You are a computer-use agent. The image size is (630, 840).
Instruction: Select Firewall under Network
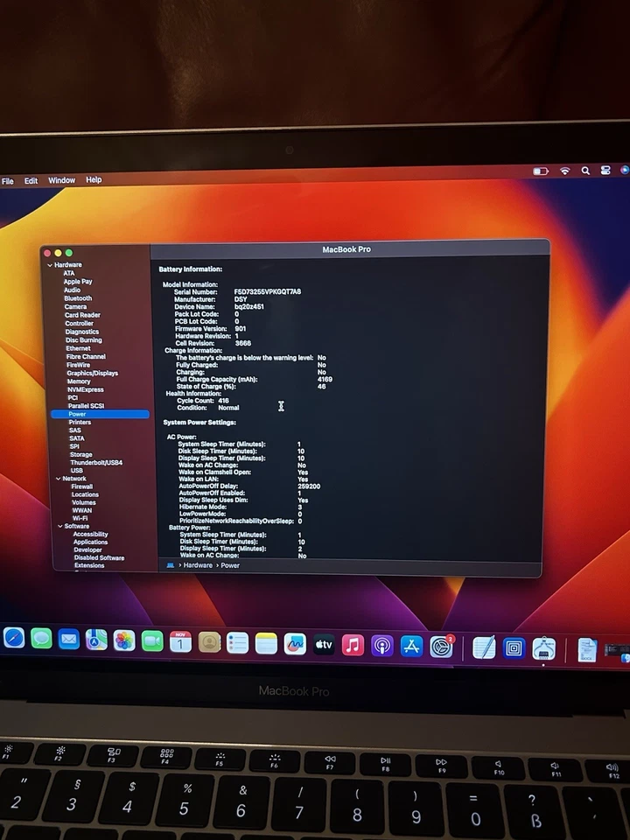[82, 486]
